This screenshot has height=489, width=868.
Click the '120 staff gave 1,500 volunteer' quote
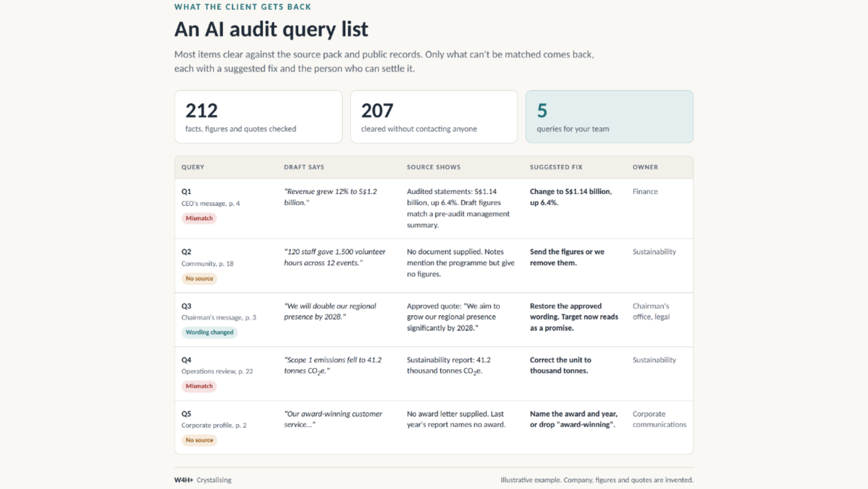334,257
